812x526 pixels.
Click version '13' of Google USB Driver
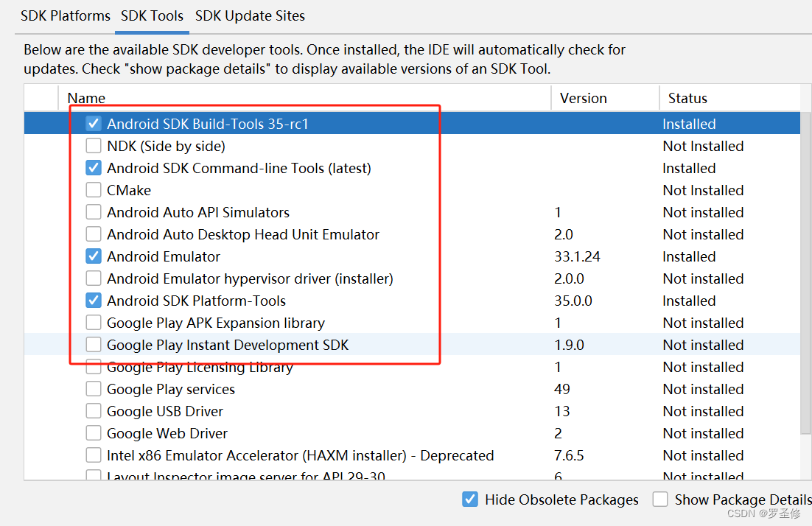click(x=562, y=411)
